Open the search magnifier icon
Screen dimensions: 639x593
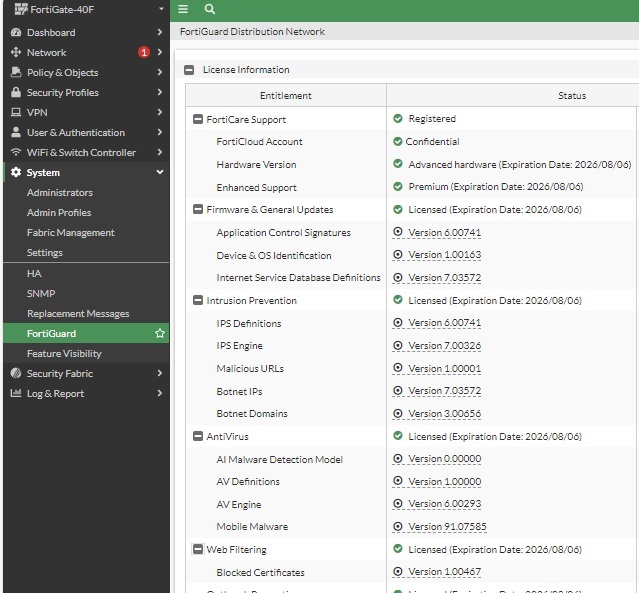click(x=209, y=9)
